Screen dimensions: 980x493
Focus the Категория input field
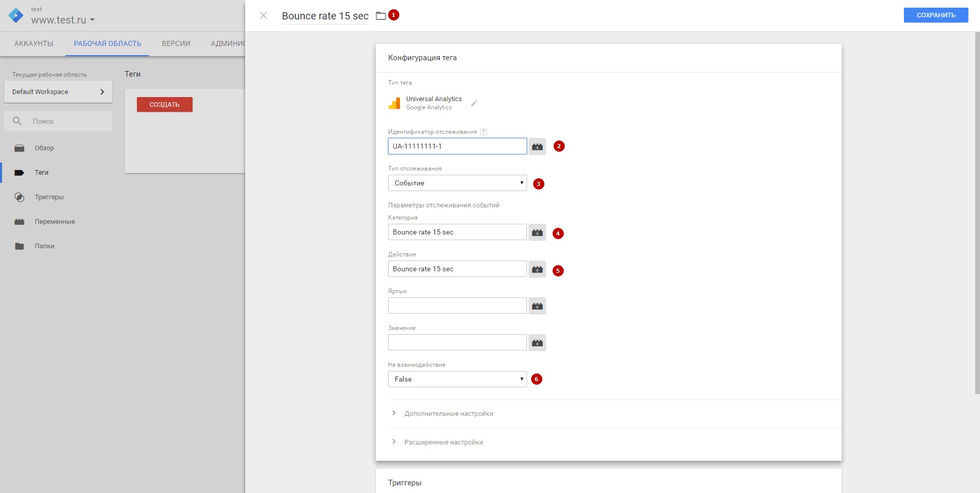point(457,232)
